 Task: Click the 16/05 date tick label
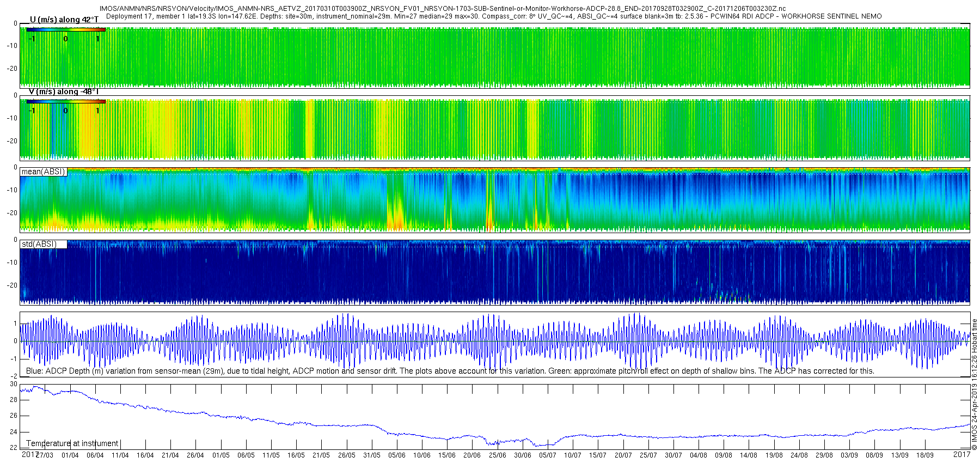click(296, 455)
